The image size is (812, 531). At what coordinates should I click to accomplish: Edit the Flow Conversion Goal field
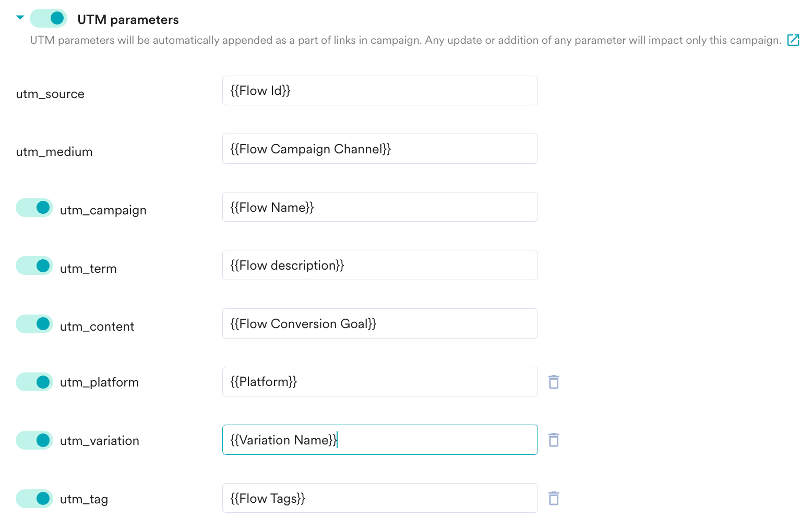380,323
